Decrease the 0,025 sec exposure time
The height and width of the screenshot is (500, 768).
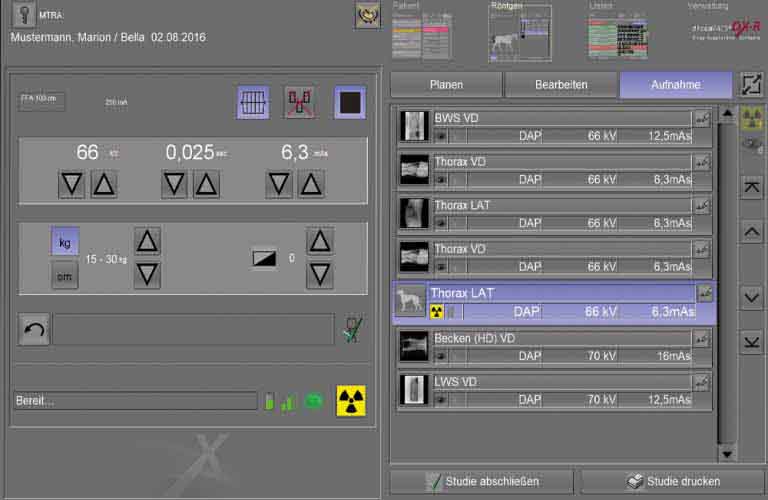[174, 185]
